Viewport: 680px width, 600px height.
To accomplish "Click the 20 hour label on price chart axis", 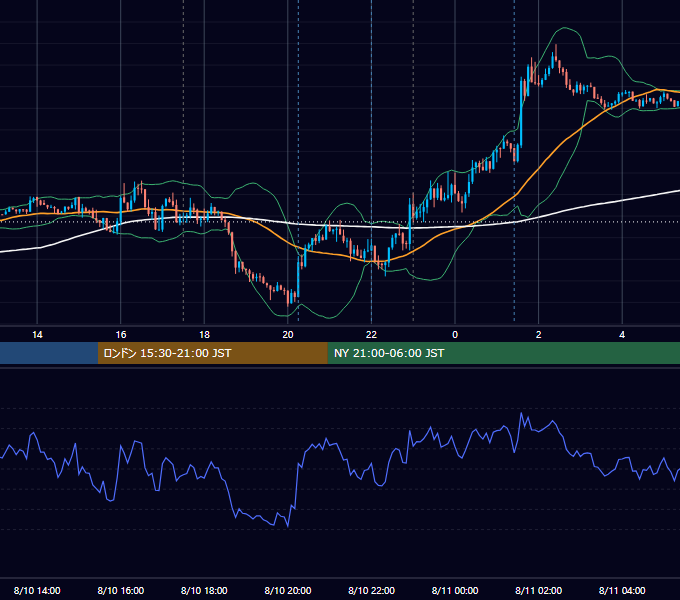I will pos(288,335).
